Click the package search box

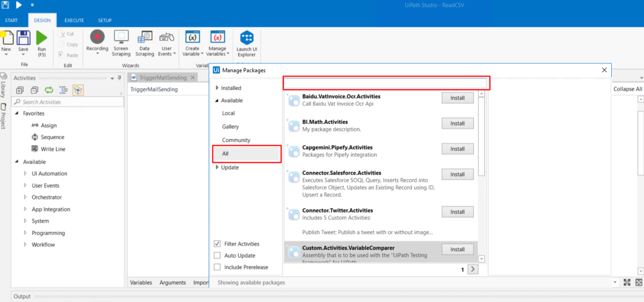(x=386, y=83)
